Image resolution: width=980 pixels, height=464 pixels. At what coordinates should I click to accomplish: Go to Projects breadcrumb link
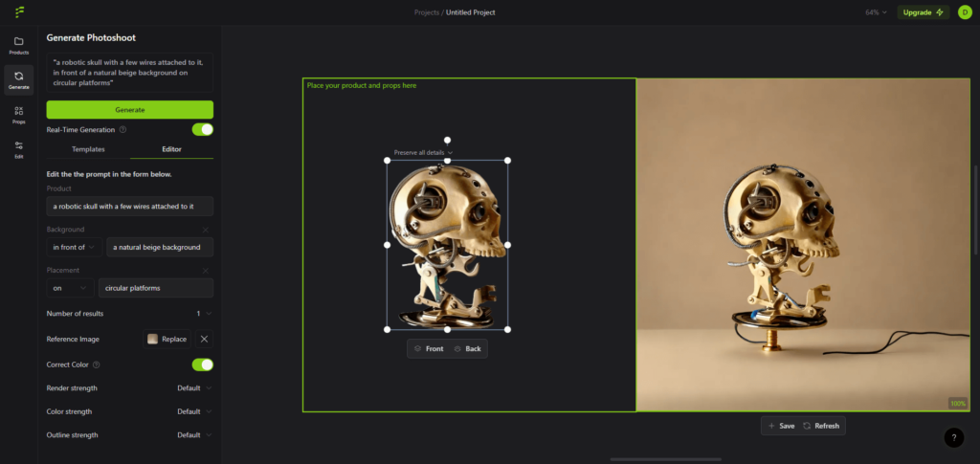tap(427, 12)
